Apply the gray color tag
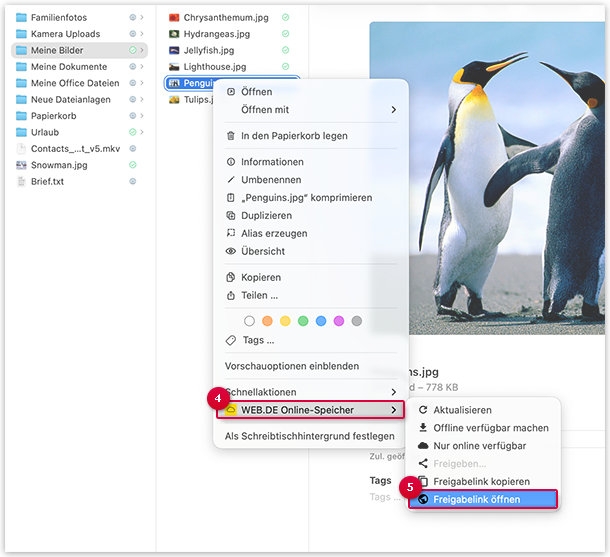 357,321
